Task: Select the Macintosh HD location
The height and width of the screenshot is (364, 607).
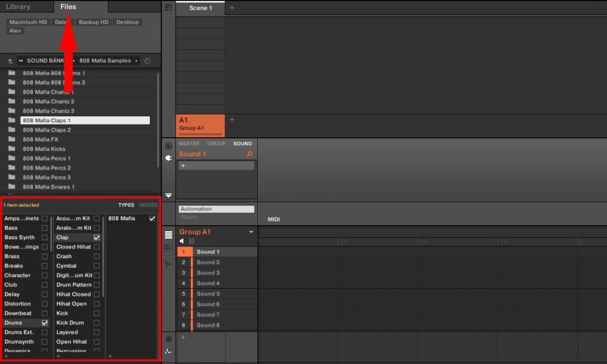Action: click(28, 22)
